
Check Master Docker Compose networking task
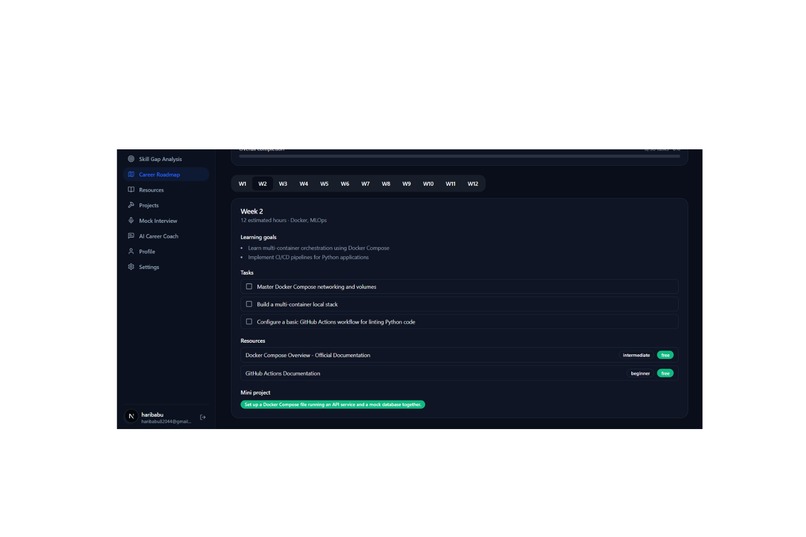[x=249, y=286]
